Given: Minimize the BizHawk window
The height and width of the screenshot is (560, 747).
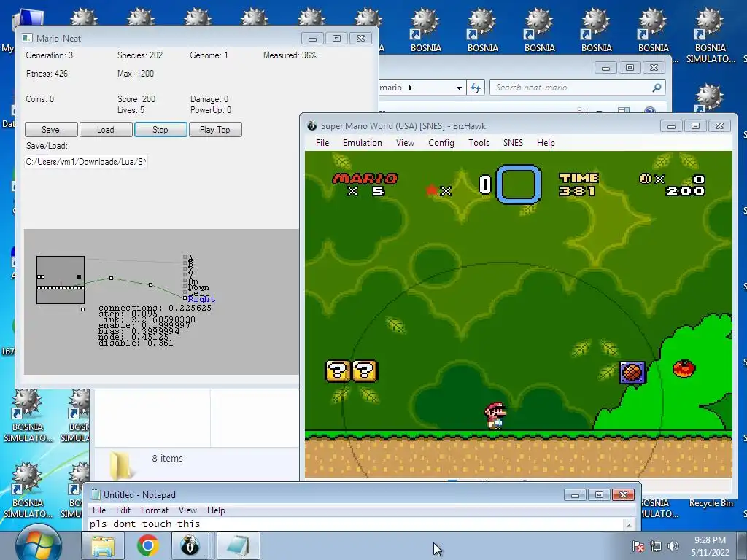Looking at the screenshot, I should (671, 126).
